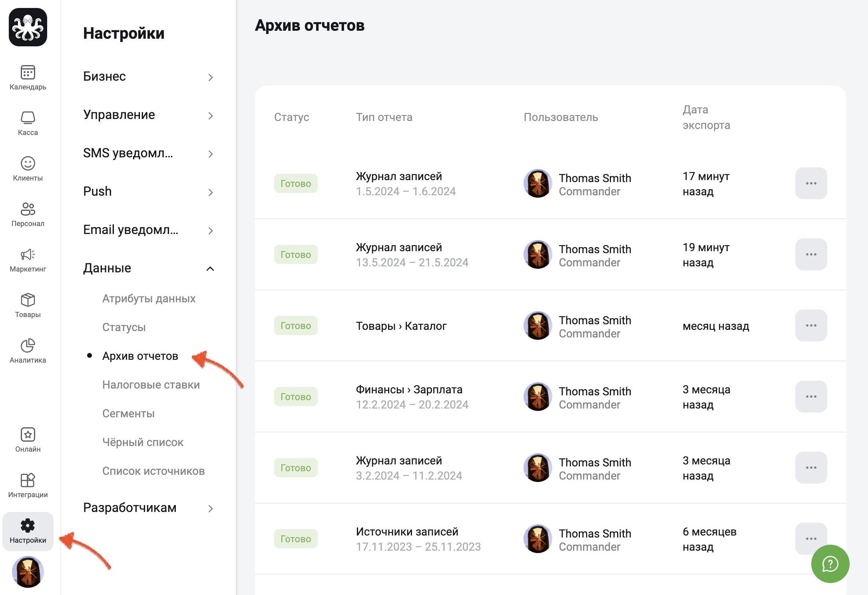
Task: Expand the Push settings group
Action: tap(149, 192)
